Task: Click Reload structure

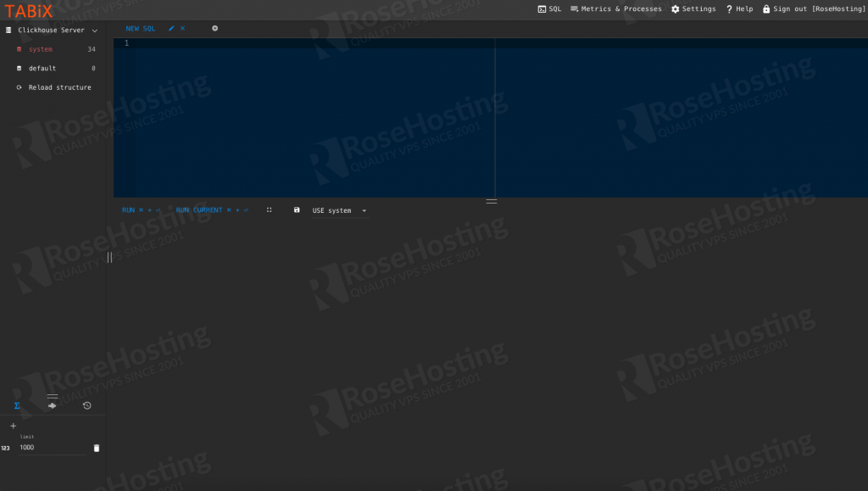Action: coord(59,87)
